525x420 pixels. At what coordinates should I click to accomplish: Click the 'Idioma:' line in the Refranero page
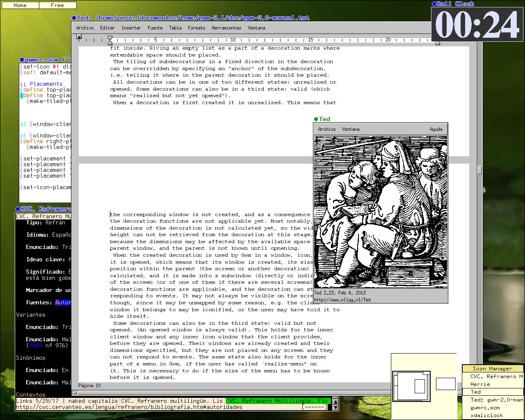point(48,235)
